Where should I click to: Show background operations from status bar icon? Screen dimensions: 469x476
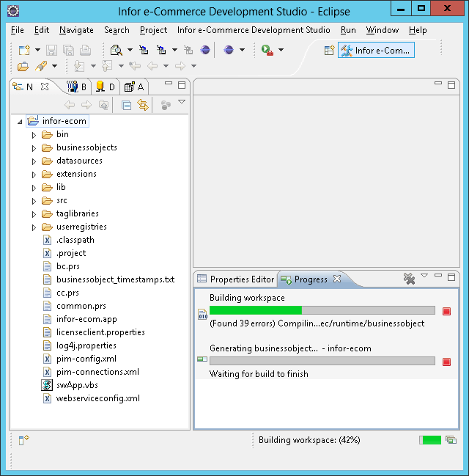click(451, 440)
